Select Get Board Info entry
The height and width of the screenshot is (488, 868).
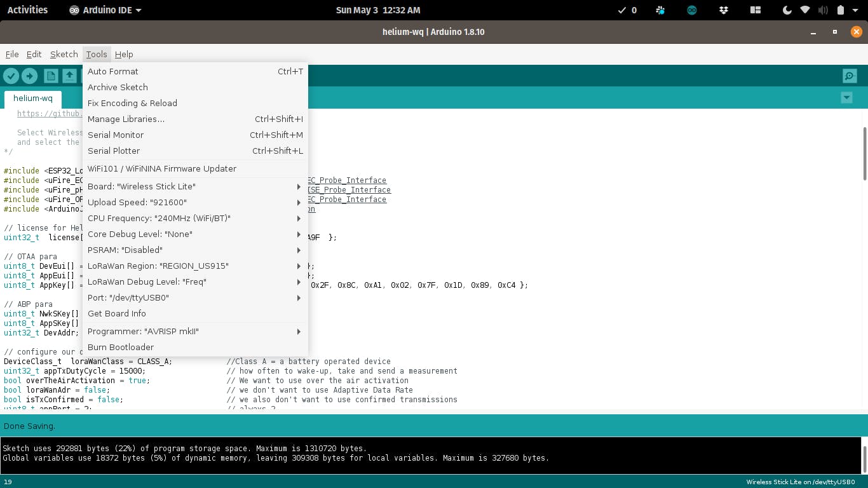[x=195, y=313]
